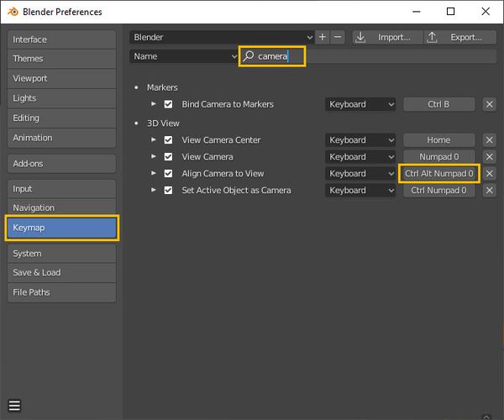The width and height of the screenshot is (504, 420).
Task: Open the Name filter type dropdown
Action: coord(184,56)
